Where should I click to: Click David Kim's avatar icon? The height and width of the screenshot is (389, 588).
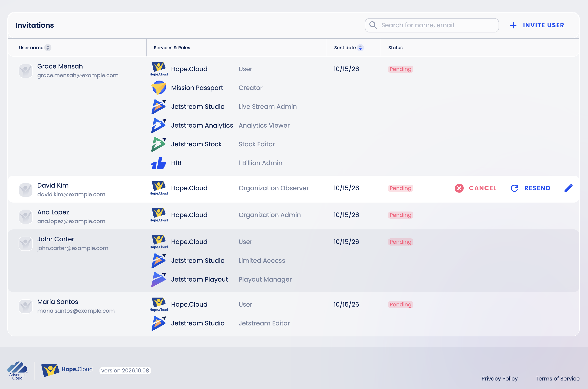tap(26, 190)
